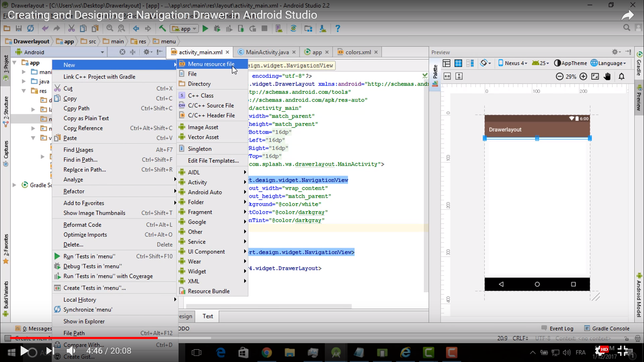
Task: Open the Edge browser taskbar icon
Action: click(221, 353)
